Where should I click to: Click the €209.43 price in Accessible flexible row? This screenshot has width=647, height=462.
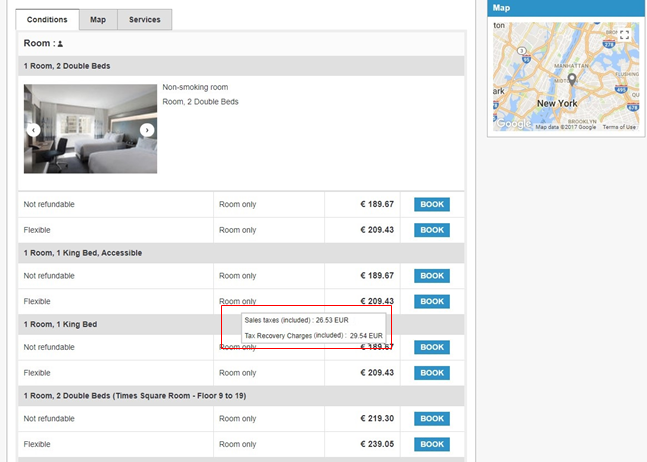click(377, 301)
